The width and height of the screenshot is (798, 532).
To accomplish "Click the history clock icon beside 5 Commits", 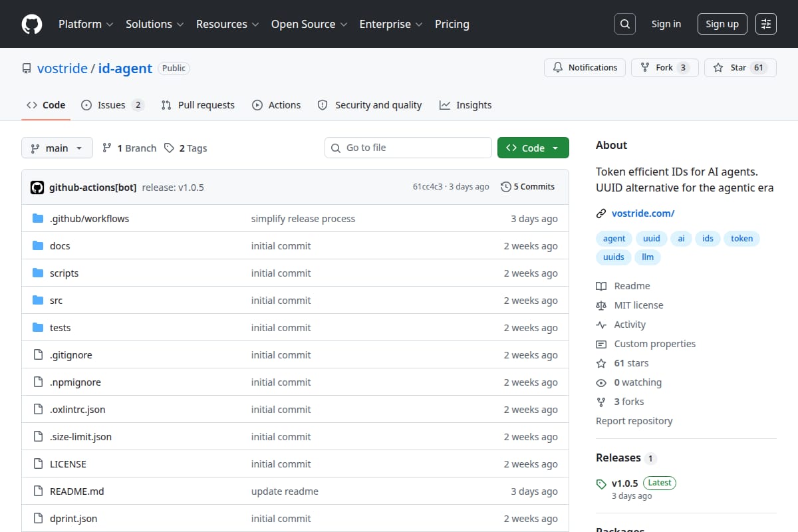I will pos(506,187).
